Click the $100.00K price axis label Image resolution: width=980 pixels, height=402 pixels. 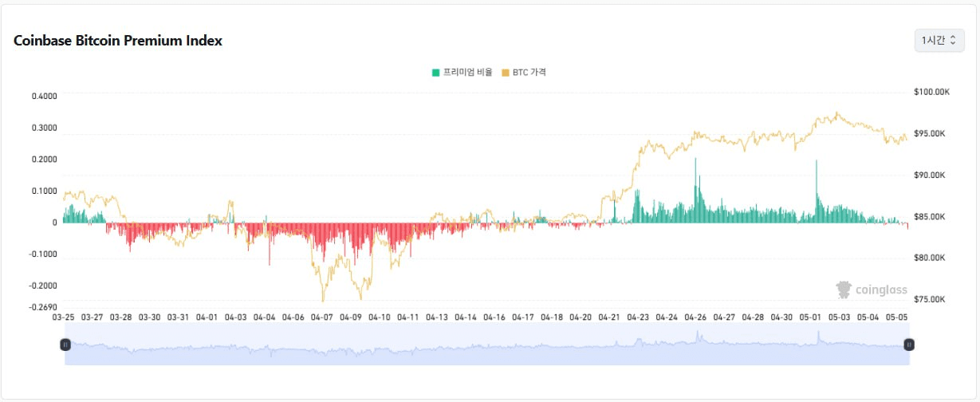click(932, 93)
